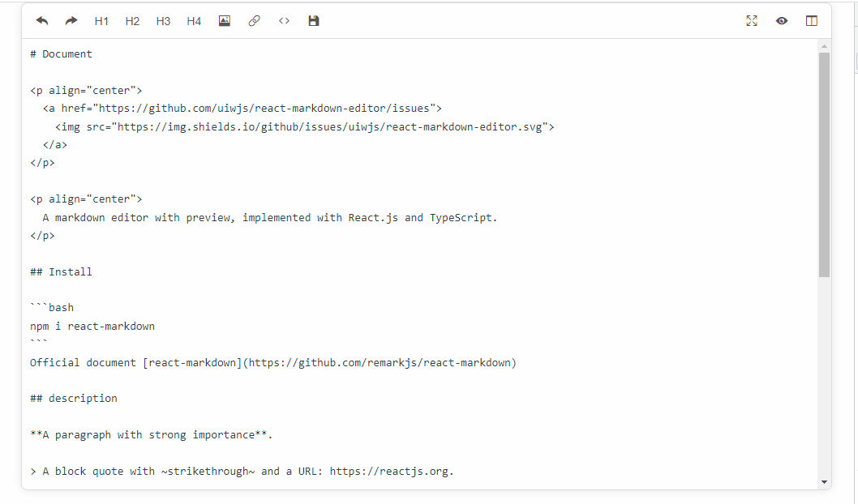Apply H4 heading formatting
The width and height of the screenshot is (858, 504).
click(x=193, y=20)
